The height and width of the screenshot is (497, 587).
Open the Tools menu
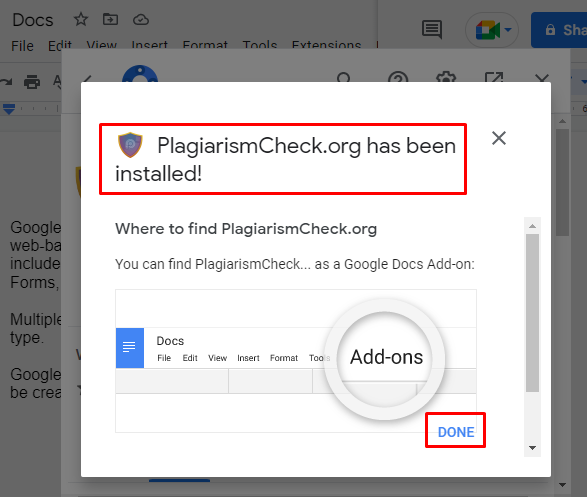pos(259,45)
